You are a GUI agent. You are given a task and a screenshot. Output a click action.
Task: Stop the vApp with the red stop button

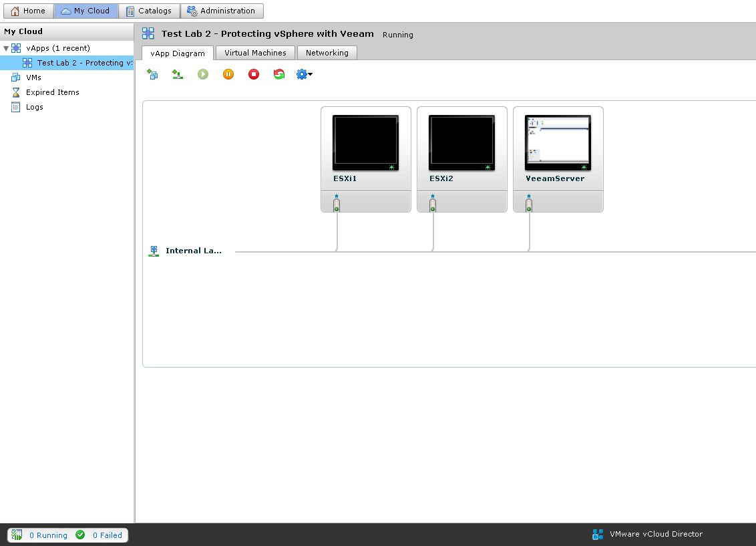pyautogui.click(x=254, y=74)
